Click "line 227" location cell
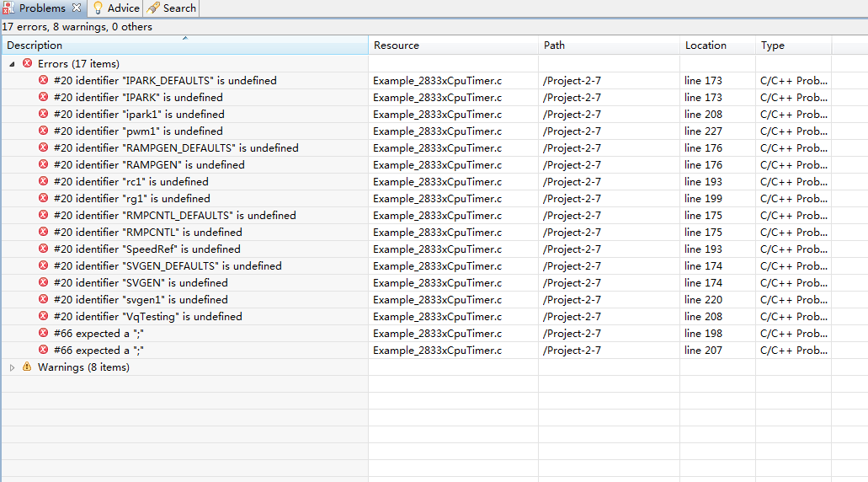The height and width of the screenshot is (482, 868). click(703, 131)
